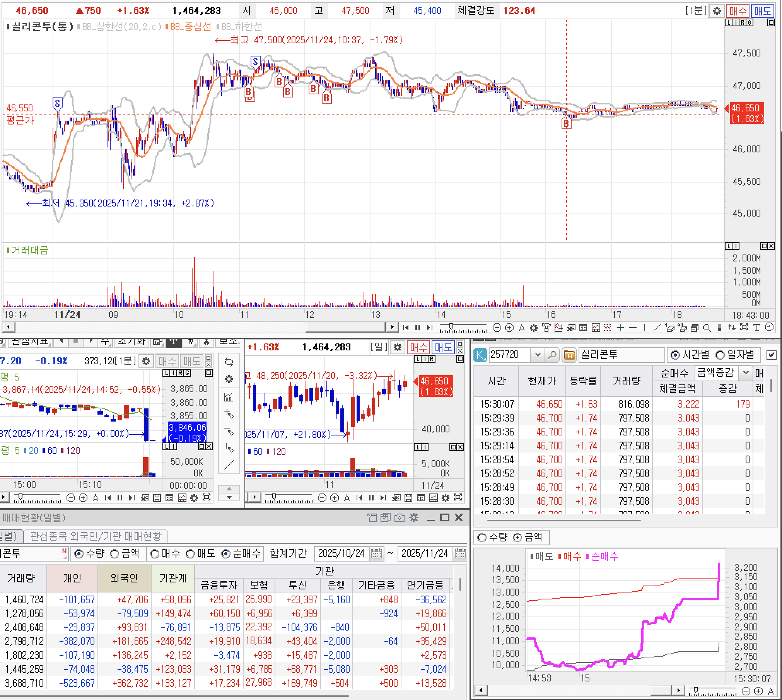Switch to 관심종목 외국인/기관 매매현황 tab
The image size is (782, 700).
pyautogui.click(x=96, y=536)
